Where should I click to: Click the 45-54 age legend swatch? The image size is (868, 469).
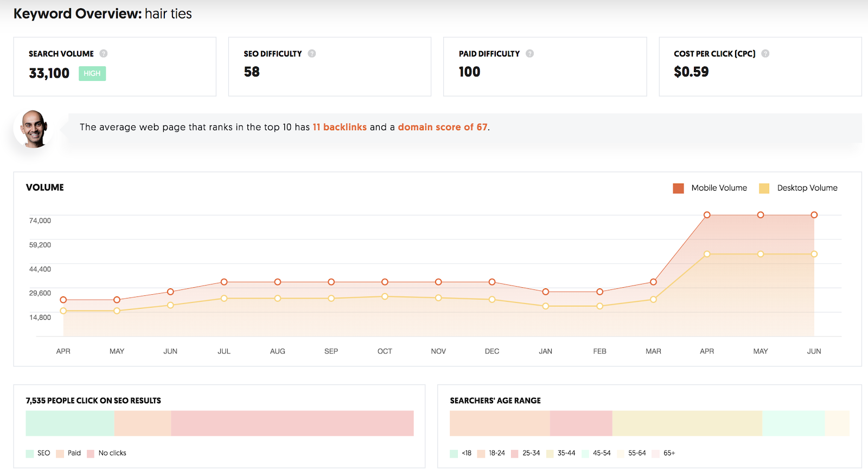[585, 453]
